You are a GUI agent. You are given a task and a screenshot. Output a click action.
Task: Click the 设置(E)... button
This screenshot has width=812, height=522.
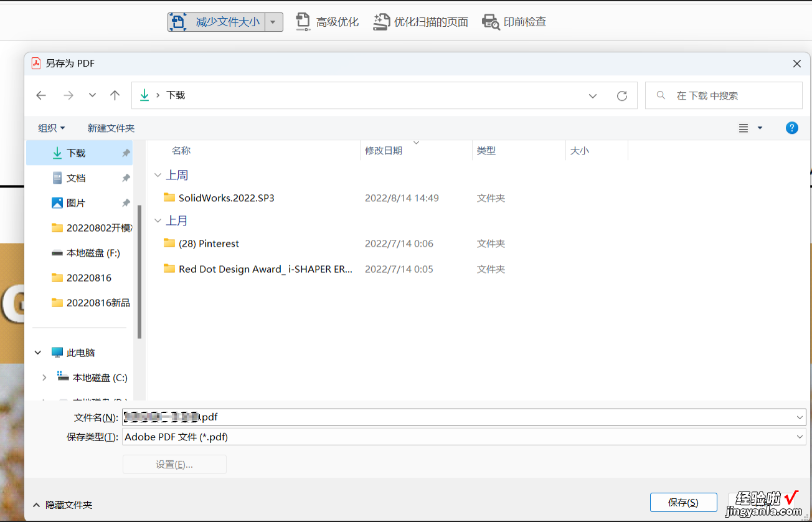point(174,464)
